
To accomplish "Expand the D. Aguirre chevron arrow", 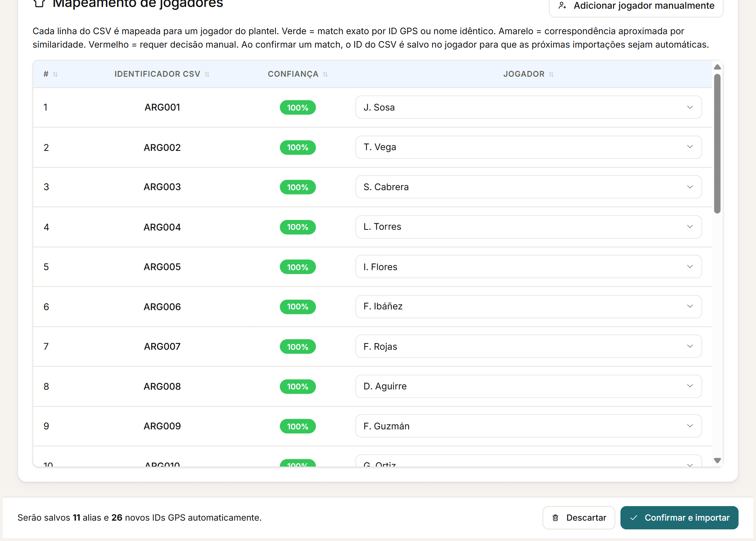I will point(690,386).
